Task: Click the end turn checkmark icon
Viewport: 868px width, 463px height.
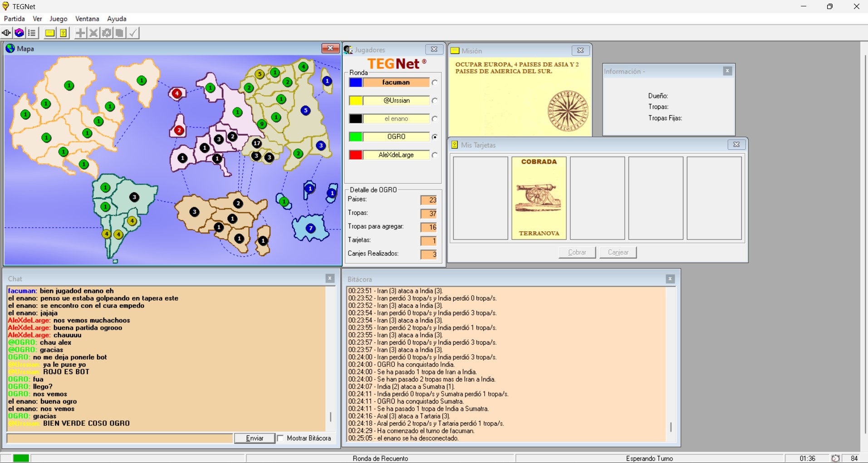Action: coord(132,33)
